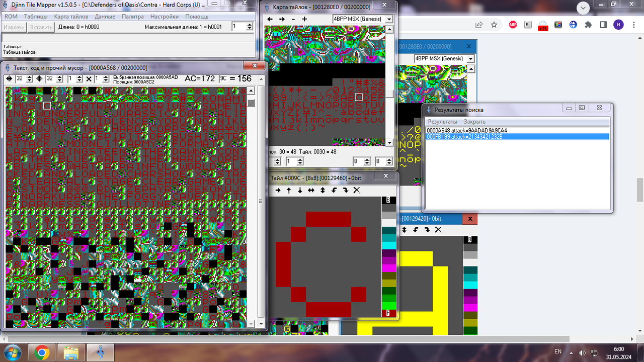Open the ROM menu
Image resolution: width=644 pixels, height=362 pixels.
(11, 17)
